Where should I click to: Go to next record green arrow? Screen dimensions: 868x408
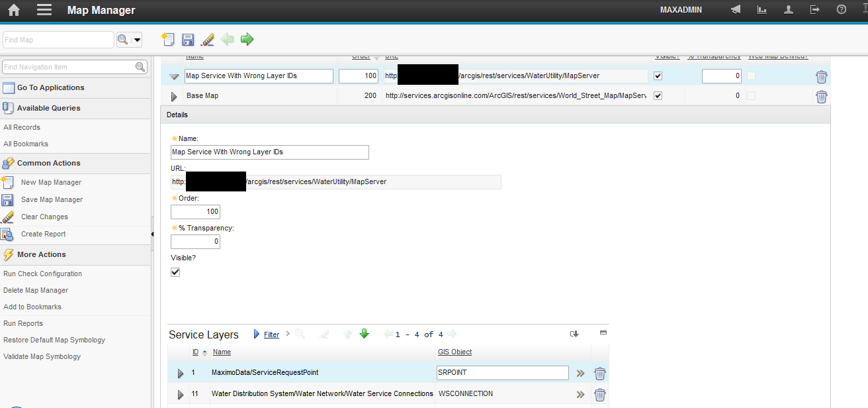point(247,40)
